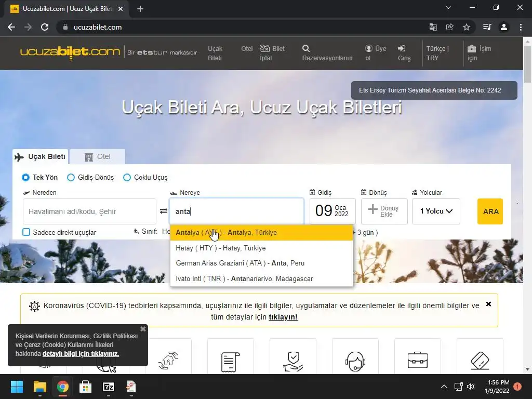This screenshot has height=399, width=532.
Task: Click the shield in hand insurance icon
Action: point(293,362)
